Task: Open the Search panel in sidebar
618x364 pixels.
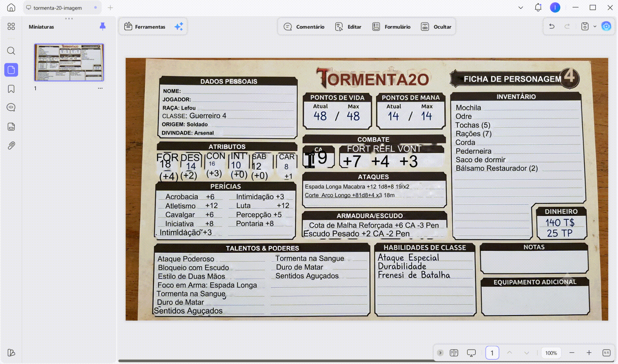Action: pyautogui.click(x=11, y=51)
